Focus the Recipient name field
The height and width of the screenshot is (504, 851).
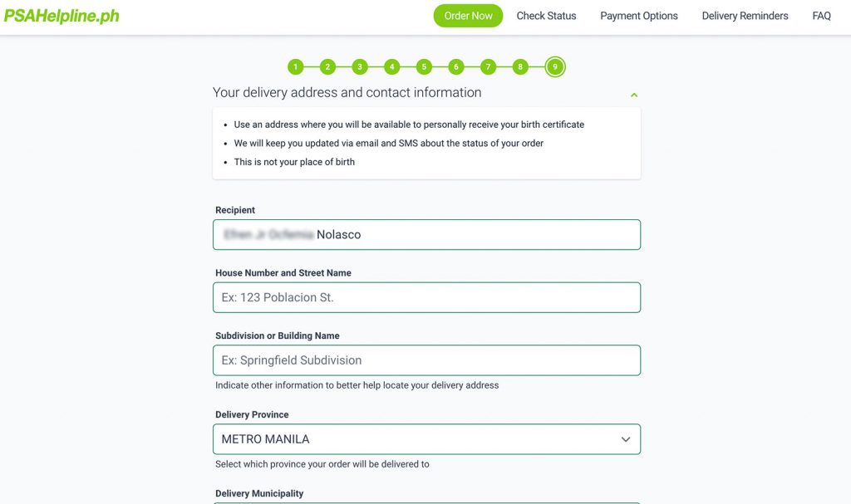pyautogui.click(x=426, y=234)
